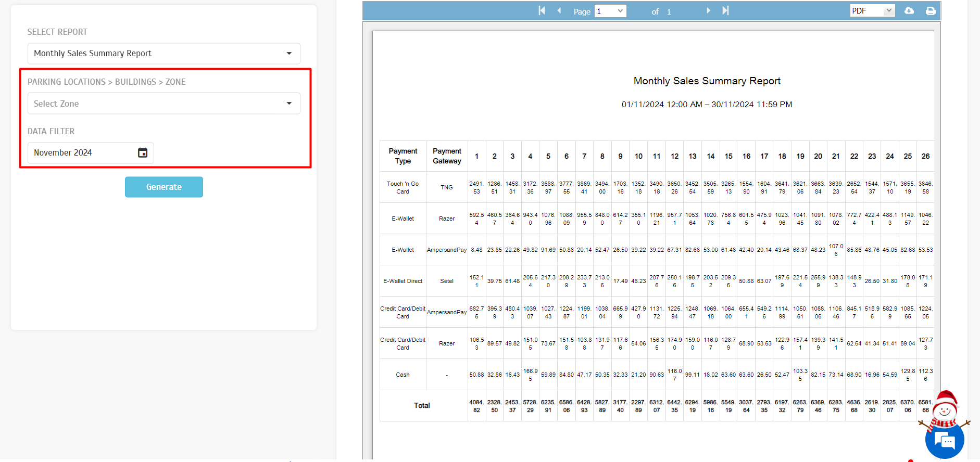Click the previous page arrow
The width and height of the screenshot is (980, 462).
click(559, 11)
